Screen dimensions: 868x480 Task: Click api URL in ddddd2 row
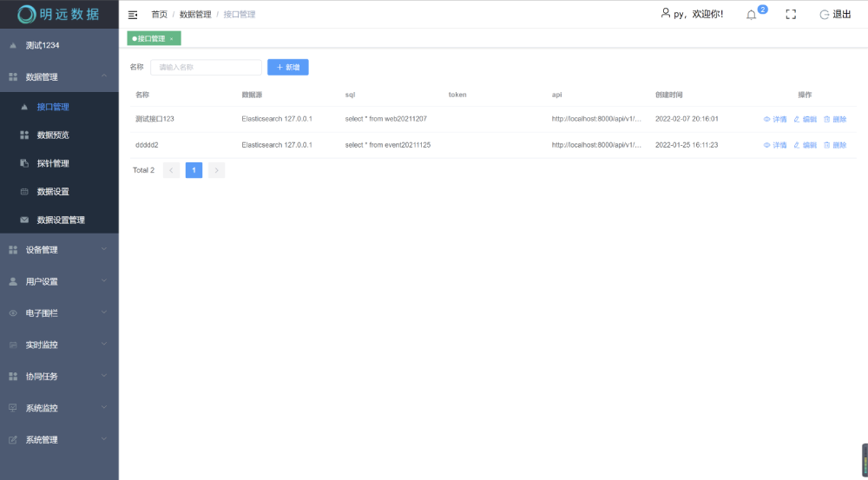pyautogui.click(x=597, y=145)
